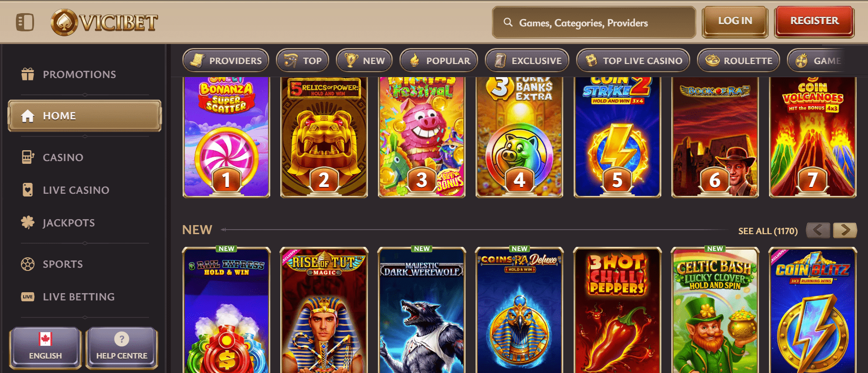The height and width of the screenshot is (373, 868).
Task: Show next New games with right arrow
Action: (x=845, y=230)
